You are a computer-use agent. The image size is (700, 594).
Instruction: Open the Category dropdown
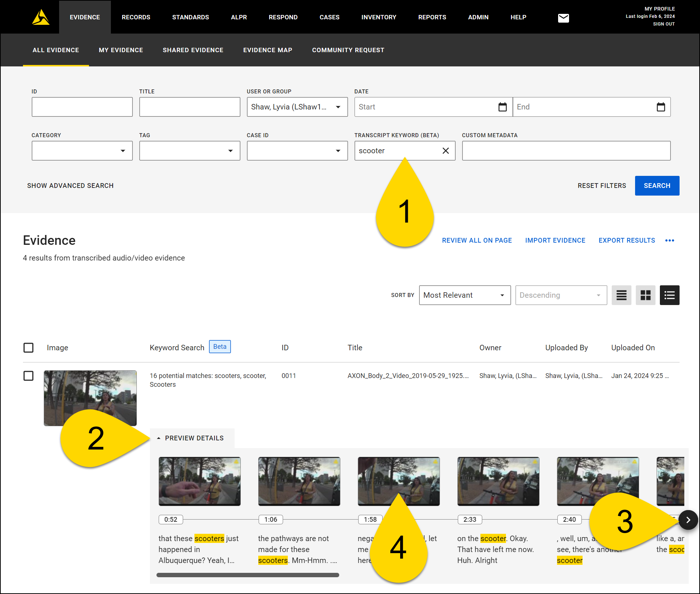pos(82,151)
